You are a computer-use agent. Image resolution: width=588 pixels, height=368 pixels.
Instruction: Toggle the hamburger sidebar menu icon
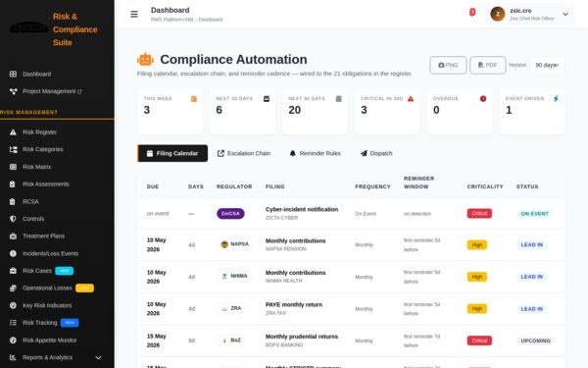click(x=134, y=15)
